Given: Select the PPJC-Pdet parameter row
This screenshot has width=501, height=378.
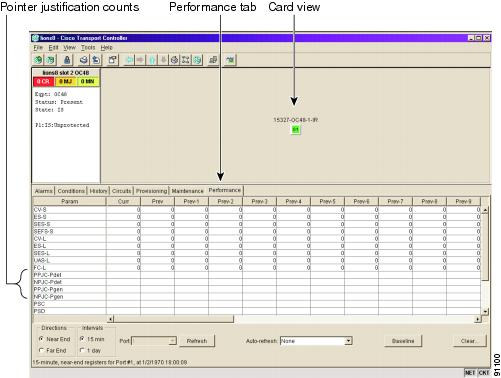Looking at the screenshot, I should click(x=257, y=275).
